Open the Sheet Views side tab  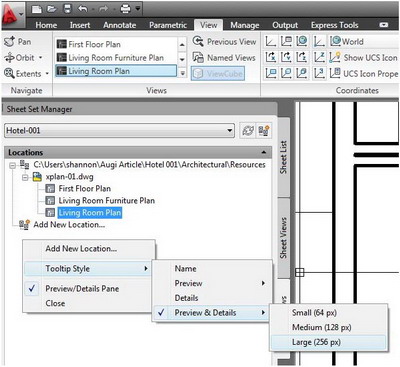pyautogui.click(x=283, y=238)
